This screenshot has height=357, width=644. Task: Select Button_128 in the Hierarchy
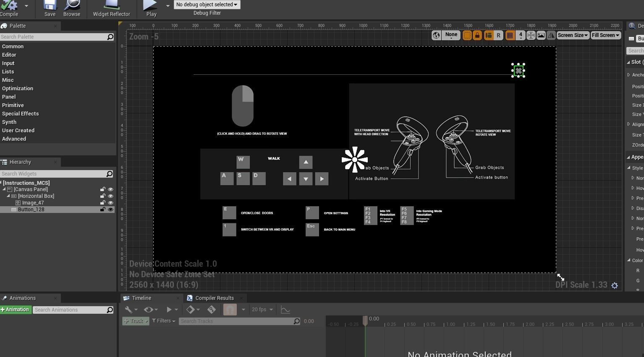tap(31, 210)
